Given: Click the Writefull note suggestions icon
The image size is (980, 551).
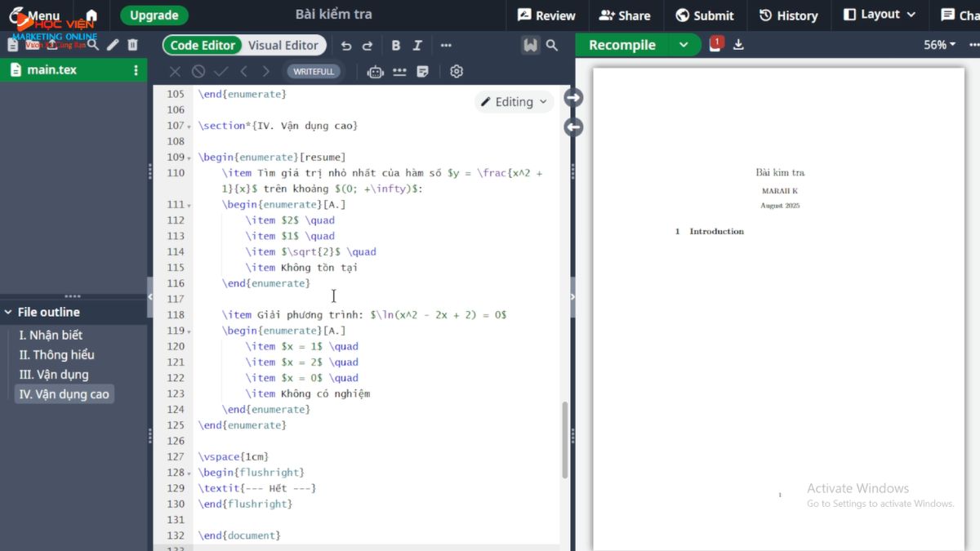Looking at the screenshot, I should point(423,71).
